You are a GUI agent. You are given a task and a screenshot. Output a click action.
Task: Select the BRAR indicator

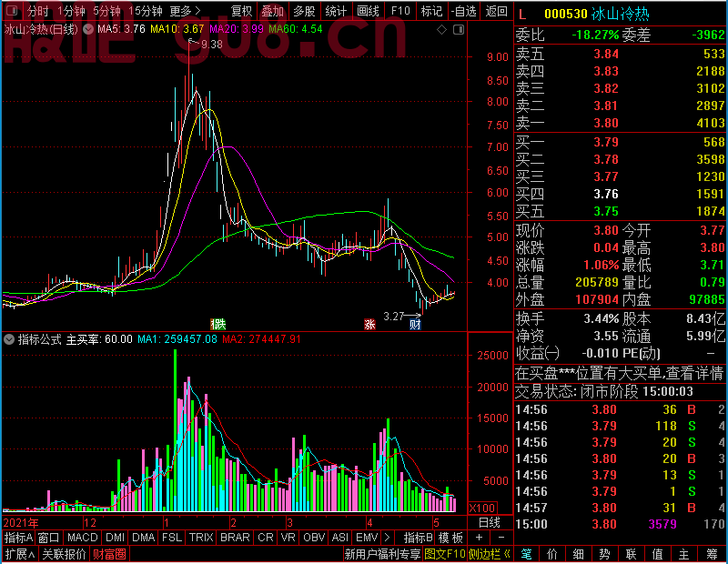(235, 538)
